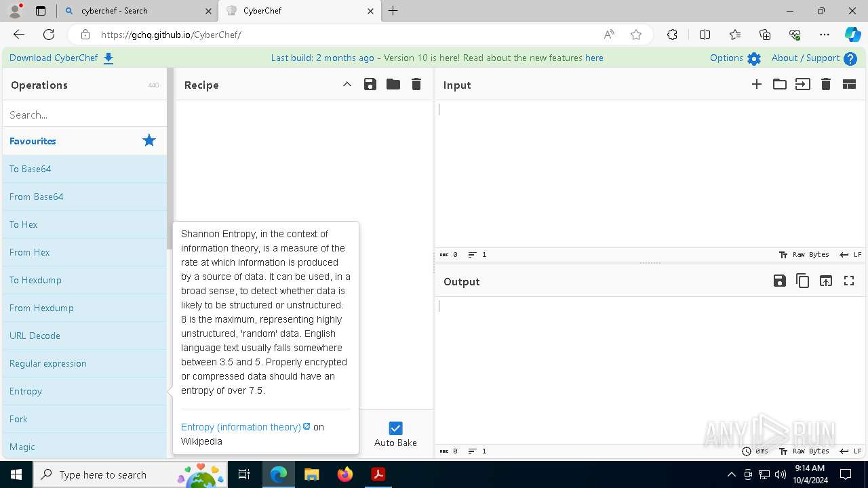Select the To Base64 operation
This screenshot has height=488, width=868.
click(85, 169)
